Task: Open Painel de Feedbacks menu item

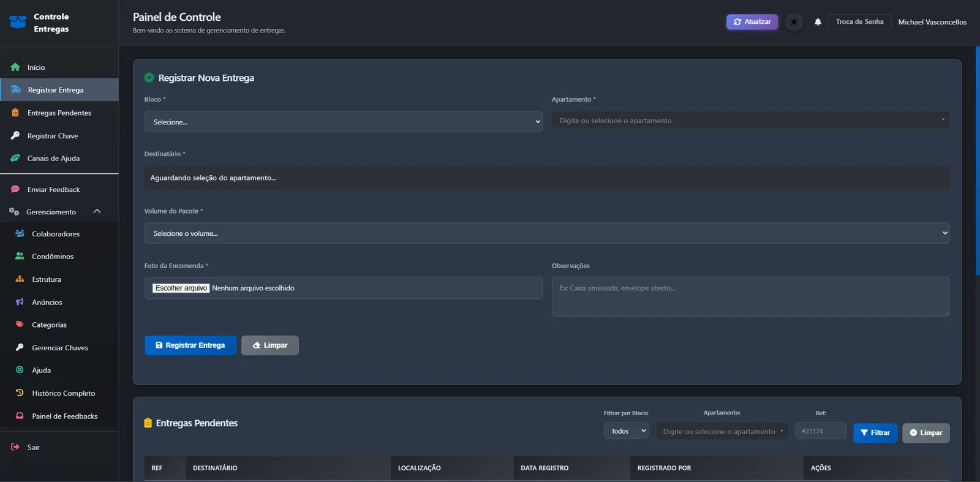Action: (59, 416)
